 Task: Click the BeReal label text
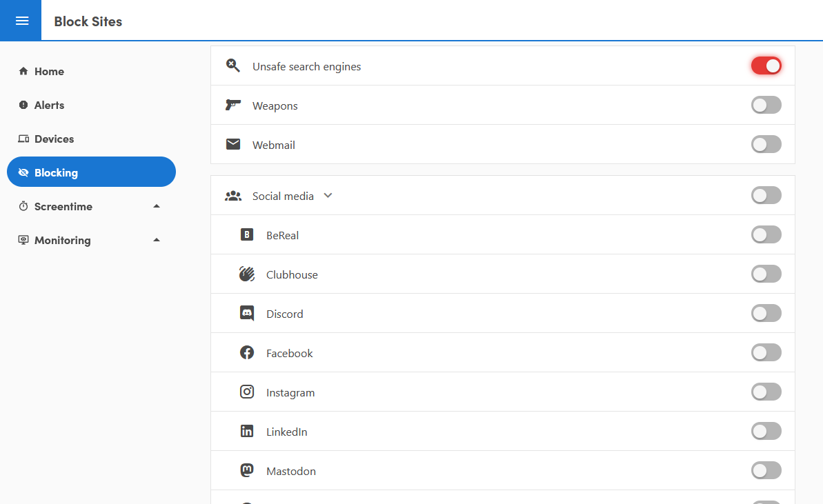click(282, 236)
